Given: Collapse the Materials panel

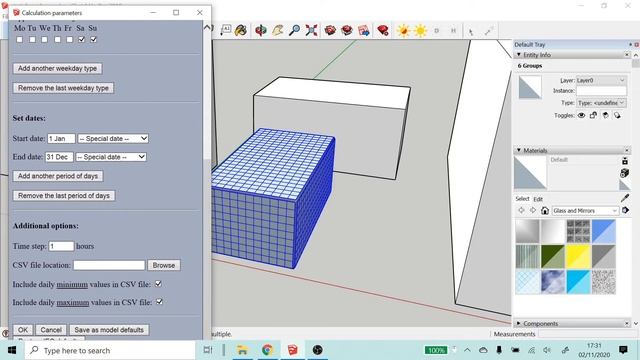Looking at the screenshot, I should click(x=519, y=150).
